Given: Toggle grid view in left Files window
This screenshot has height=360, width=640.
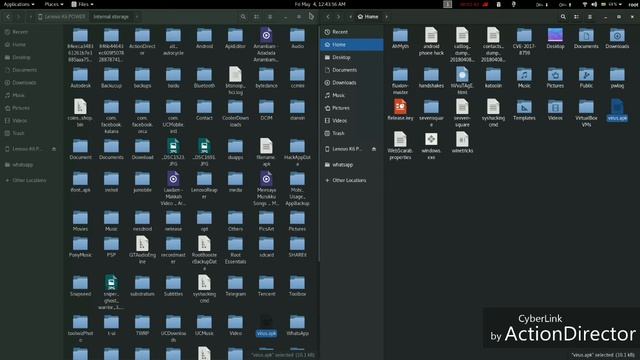Looking at the screenshot, I should point(256,17).
